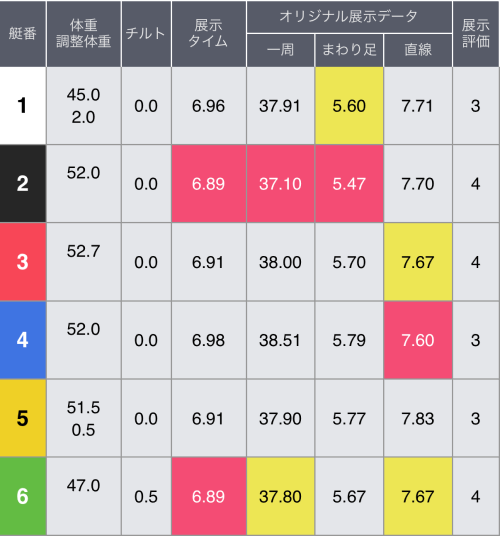Click the 艇番 column header
The height and width of the screenshot is (536, 500).
point(23,34)
